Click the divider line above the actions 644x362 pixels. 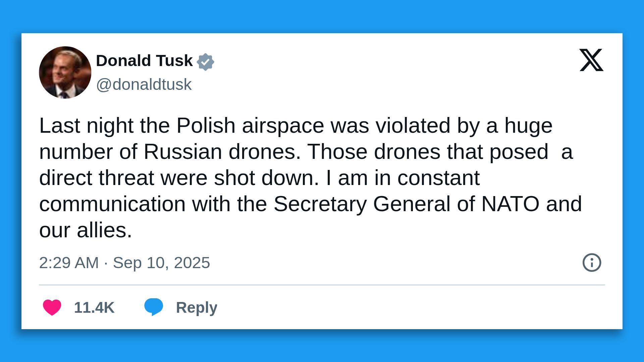pos(322,285)
